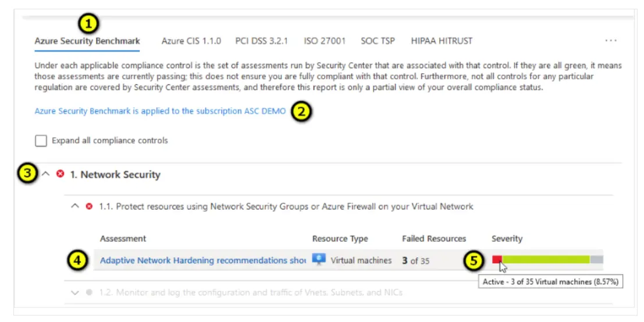Click the green segment of severity bar
This screenshot has height=322, width=644.
pos(546,260)
